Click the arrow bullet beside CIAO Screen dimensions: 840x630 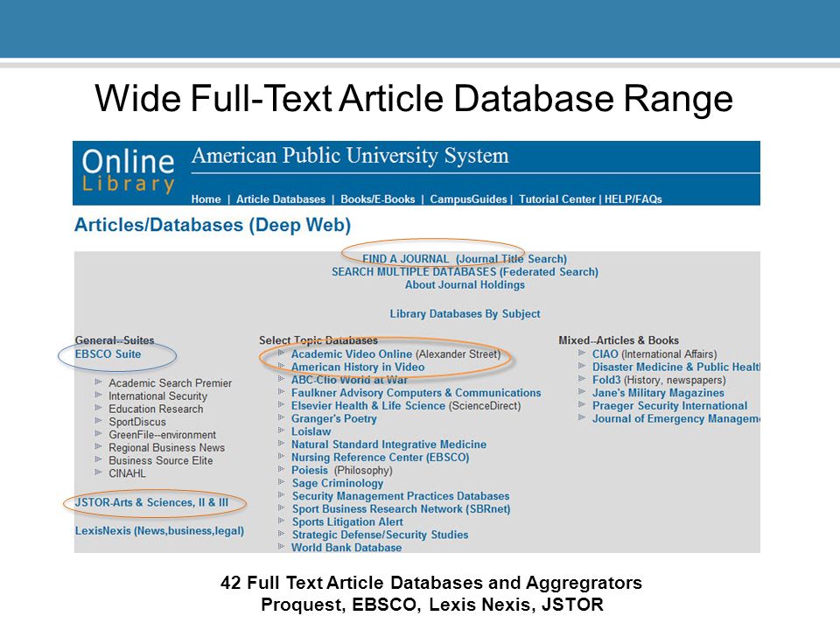(x=583, y=353)
